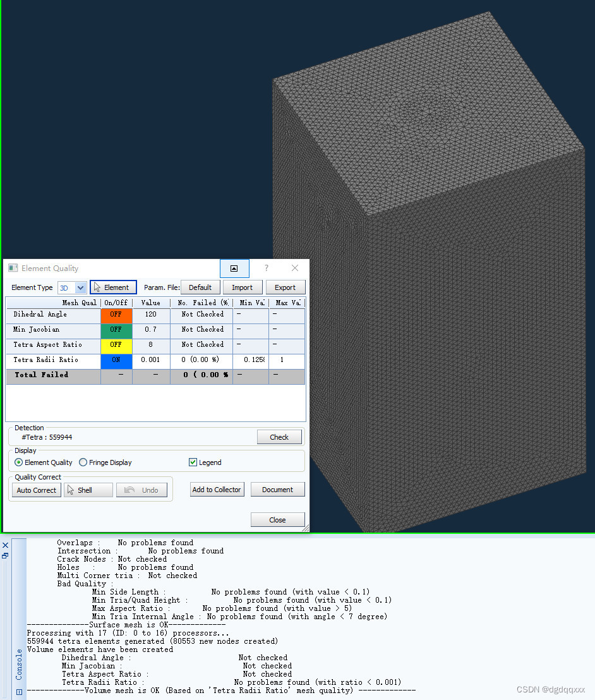The image size is (595, 700).
Task: Open Element Quality help with the question mark
Action: point(266,268)
